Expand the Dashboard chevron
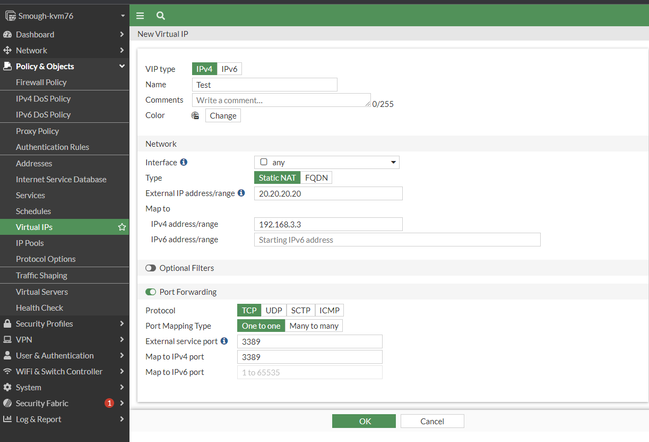The width and height of the screenshot is (649, 442). (122, 34)
